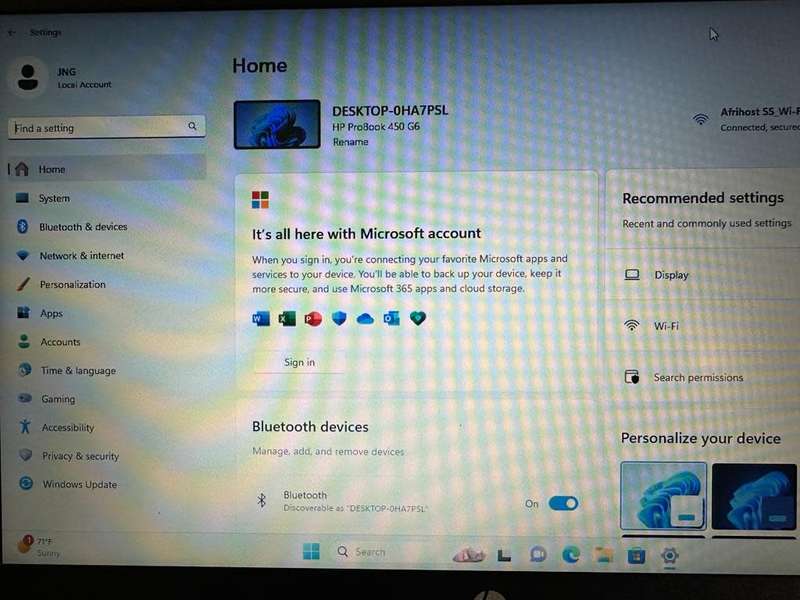This screenshot has height=600, width=800.
Task: Click the Settings gear taskbar icon
Action: pyautogui.click(x=669, y=555)
